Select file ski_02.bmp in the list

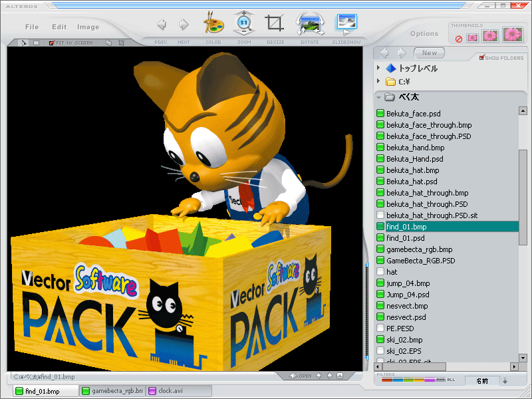tap(404, 340)
